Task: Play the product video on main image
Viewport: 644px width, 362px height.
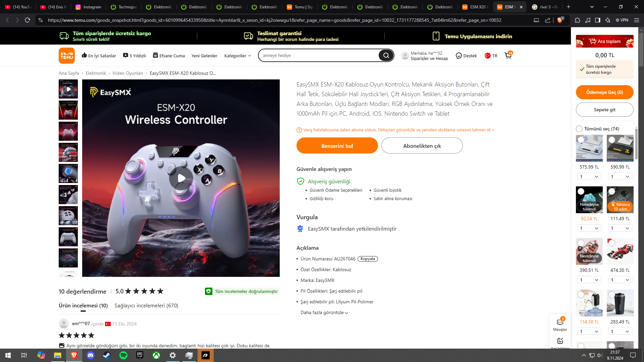Action: pos(181,178)
